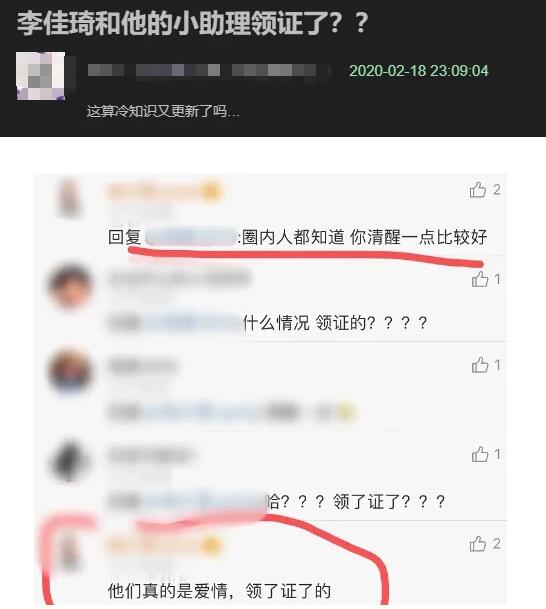Click the comment text '什么情况 领证的????'
546x609 pixels.
(336, 323)
